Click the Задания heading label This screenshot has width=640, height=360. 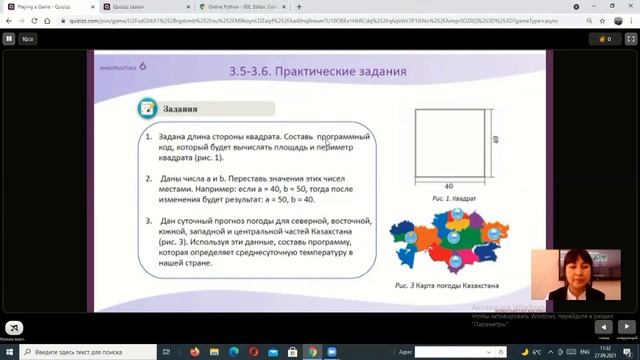click(x=180, y=109)
